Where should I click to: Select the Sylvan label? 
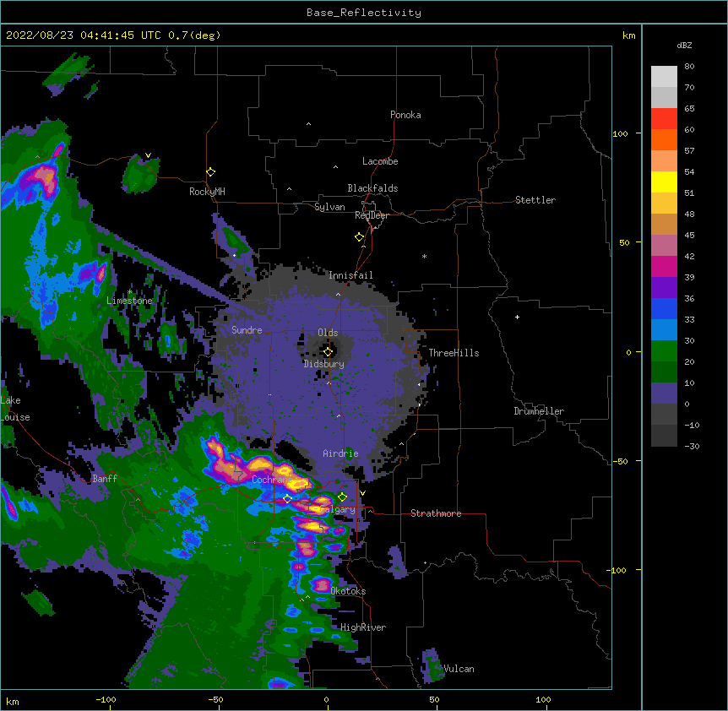click(x=329, y=207)
